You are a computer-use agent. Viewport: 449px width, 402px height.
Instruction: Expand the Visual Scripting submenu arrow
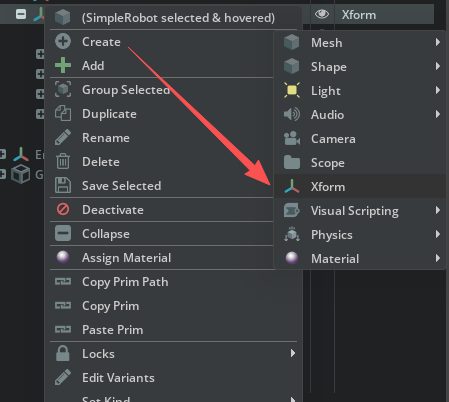[x=438, y=210]
